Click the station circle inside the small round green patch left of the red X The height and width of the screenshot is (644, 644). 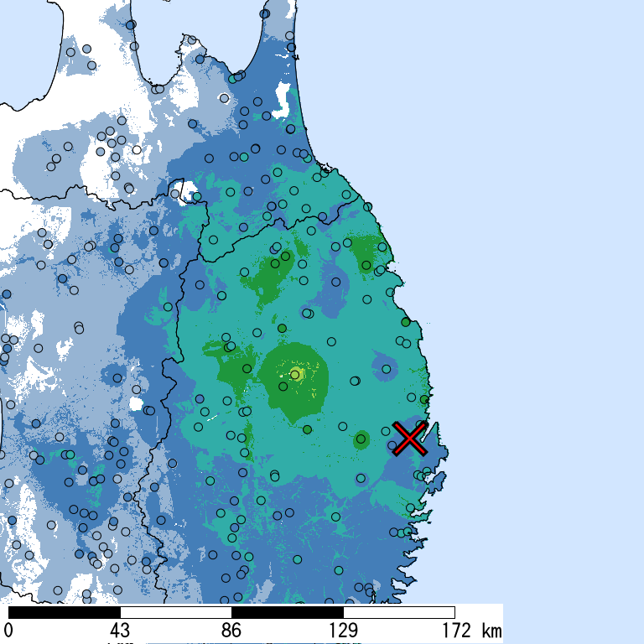click(x=361, y=438)
